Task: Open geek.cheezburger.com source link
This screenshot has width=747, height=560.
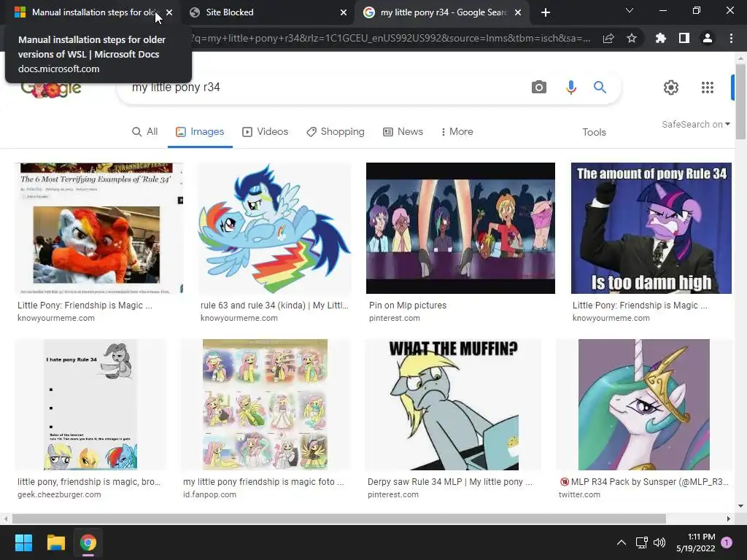Action: (59, 494)
